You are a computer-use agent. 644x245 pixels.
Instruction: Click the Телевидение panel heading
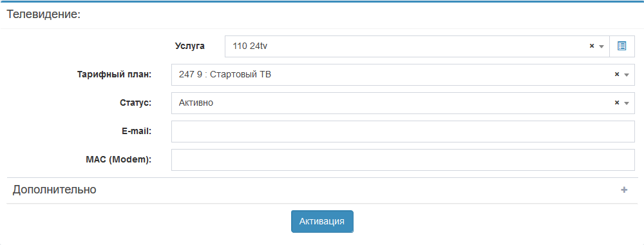pos(43,15)
